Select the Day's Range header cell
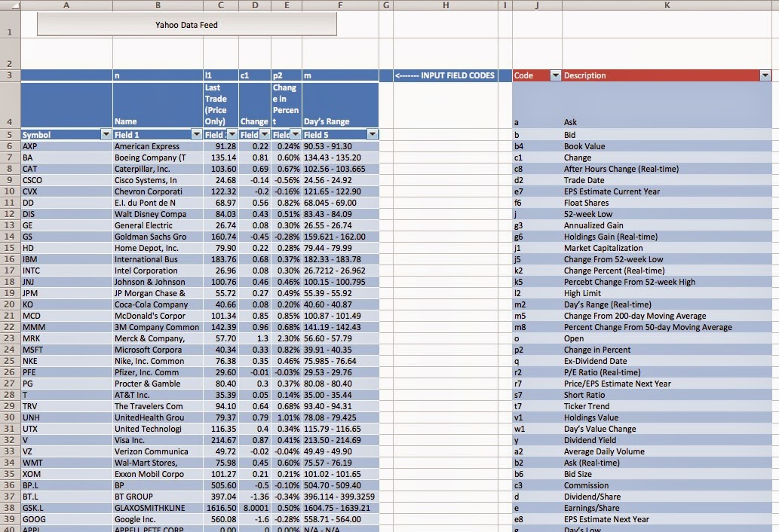The image size is (779, 532). 340,105
